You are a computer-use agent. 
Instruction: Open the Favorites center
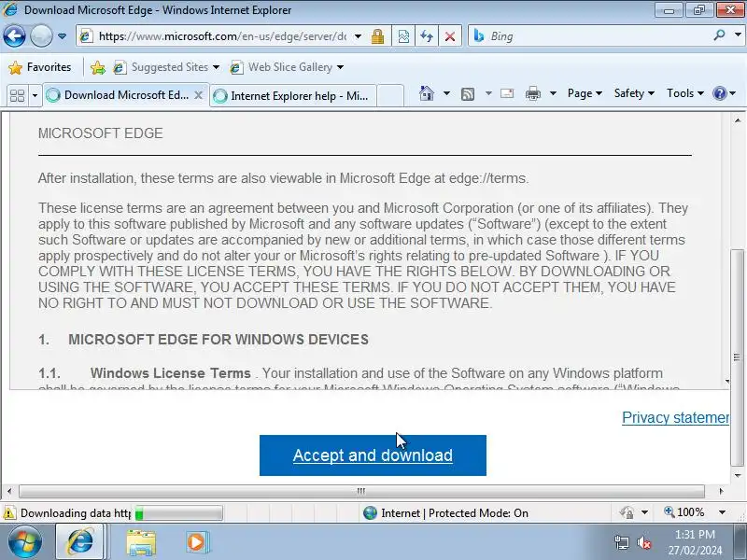[x=40, y=67]
